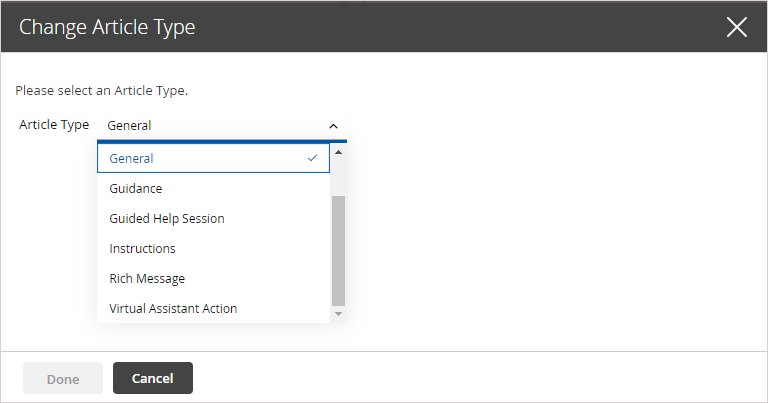Click the Please select an Article Type text

coord(101,91)
